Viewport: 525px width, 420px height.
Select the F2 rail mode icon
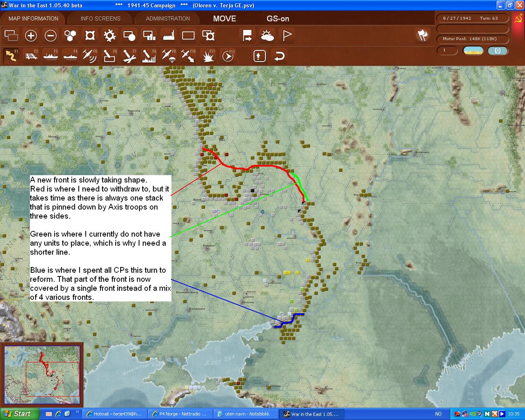point(31,55)
